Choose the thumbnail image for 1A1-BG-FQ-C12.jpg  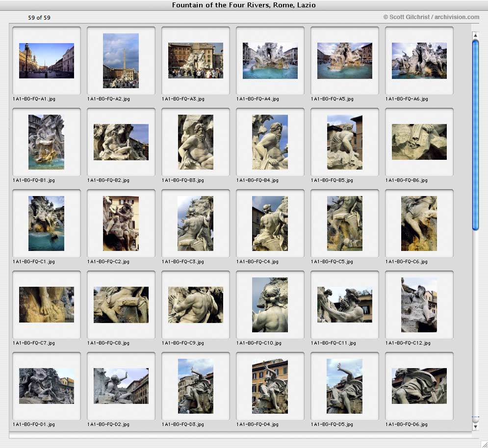click(419, 305)
